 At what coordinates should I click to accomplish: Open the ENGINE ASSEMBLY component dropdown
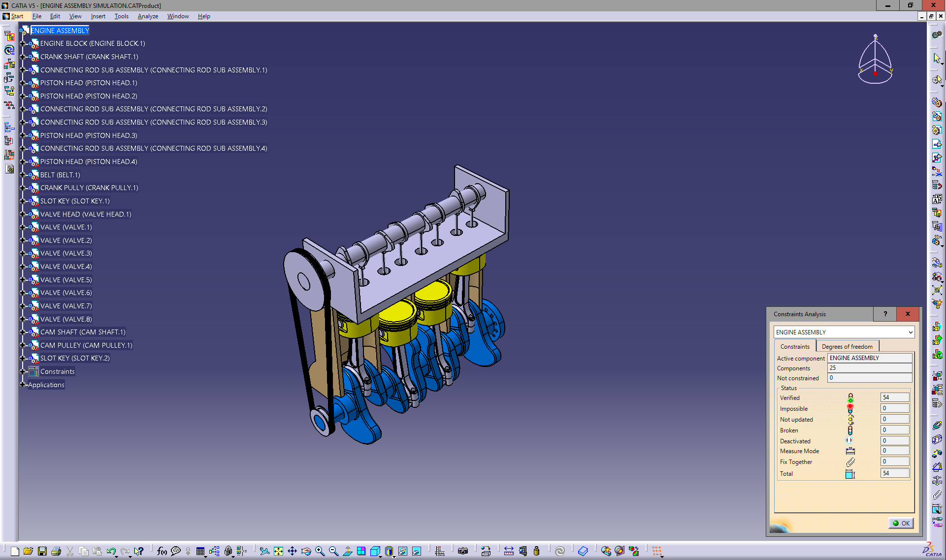coord(910,332)
